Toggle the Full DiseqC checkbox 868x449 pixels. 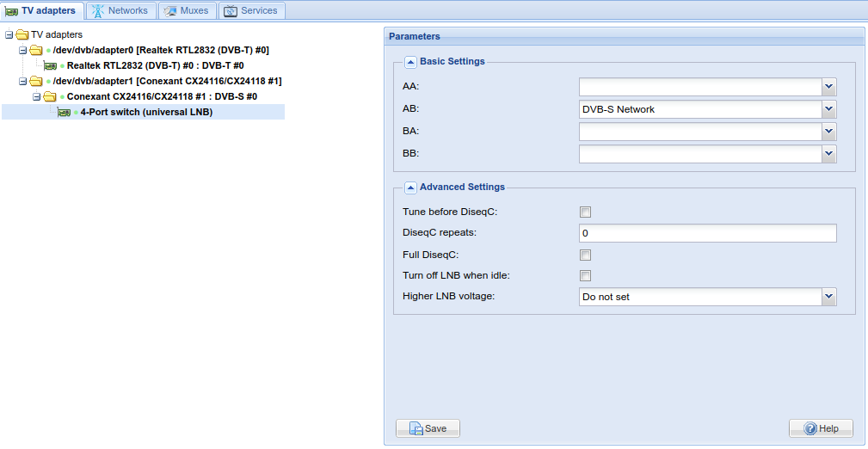585,255
